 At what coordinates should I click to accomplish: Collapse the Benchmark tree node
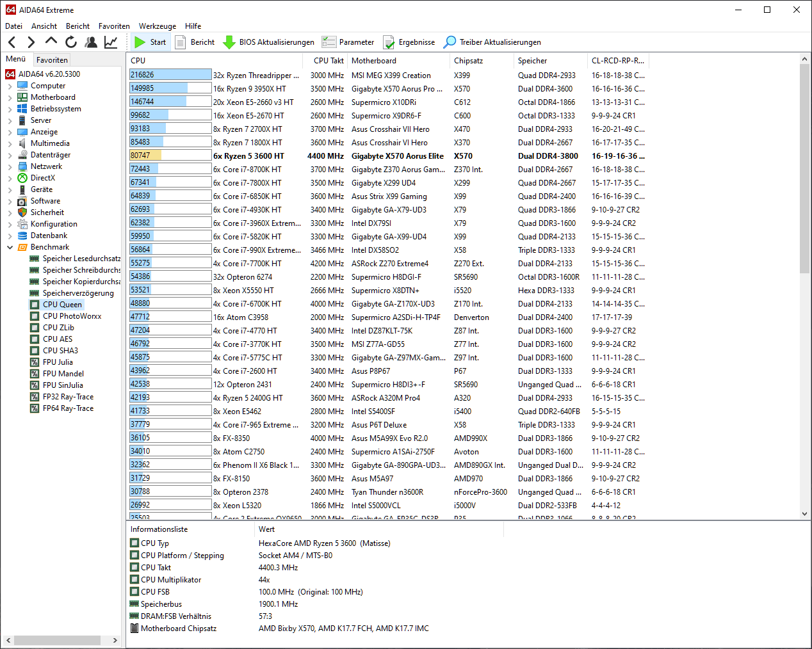coord(10,247)
